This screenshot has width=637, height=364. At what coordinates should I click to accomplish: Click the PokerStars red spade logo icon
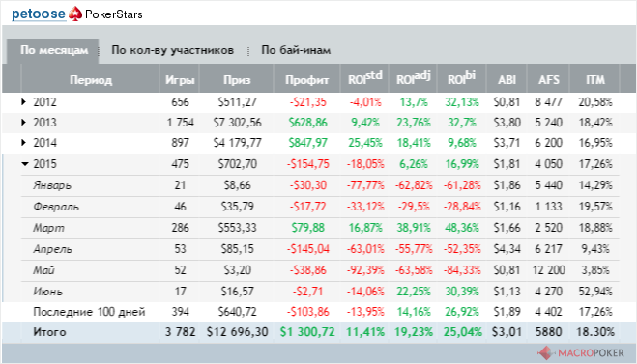coord(75,14)
